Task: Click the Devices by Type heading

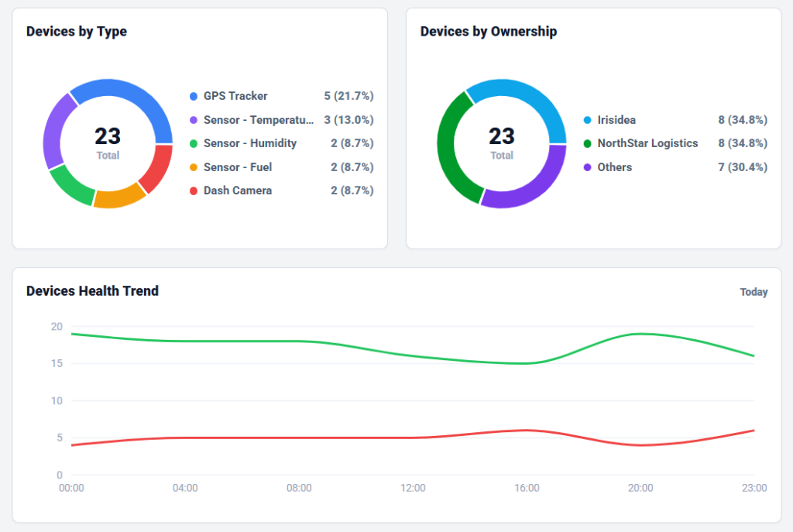Action: click(77, 31)
